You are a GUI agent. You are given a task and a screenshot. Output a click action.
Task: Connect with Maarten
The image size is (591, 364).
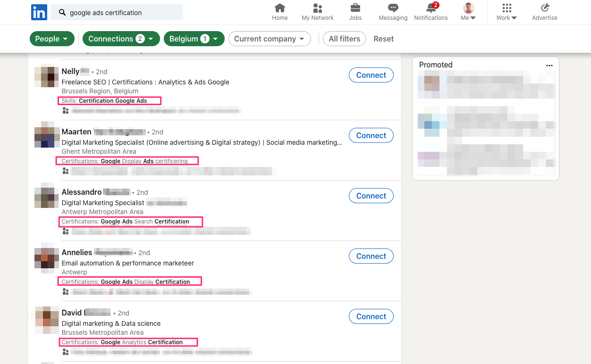coord(371,135)
